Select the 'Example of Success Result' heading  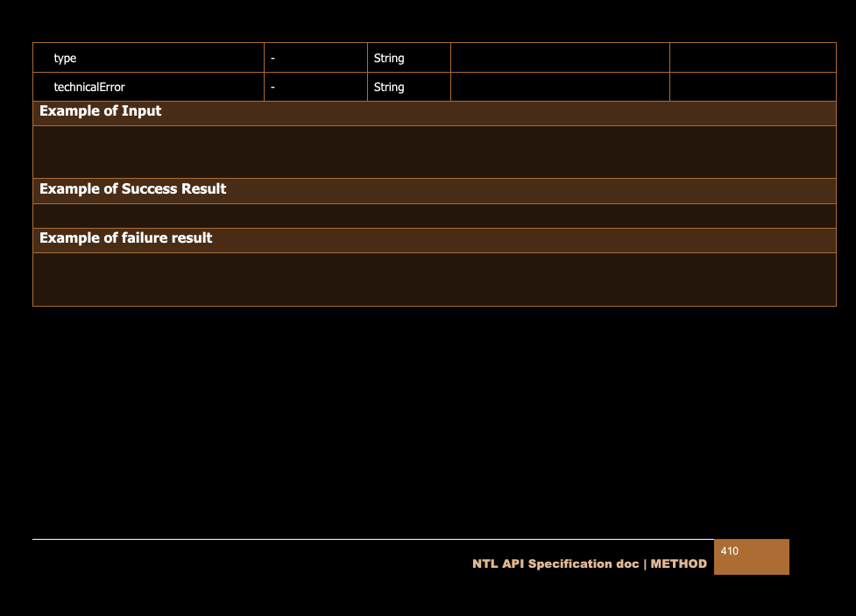[x=133, y=189]
